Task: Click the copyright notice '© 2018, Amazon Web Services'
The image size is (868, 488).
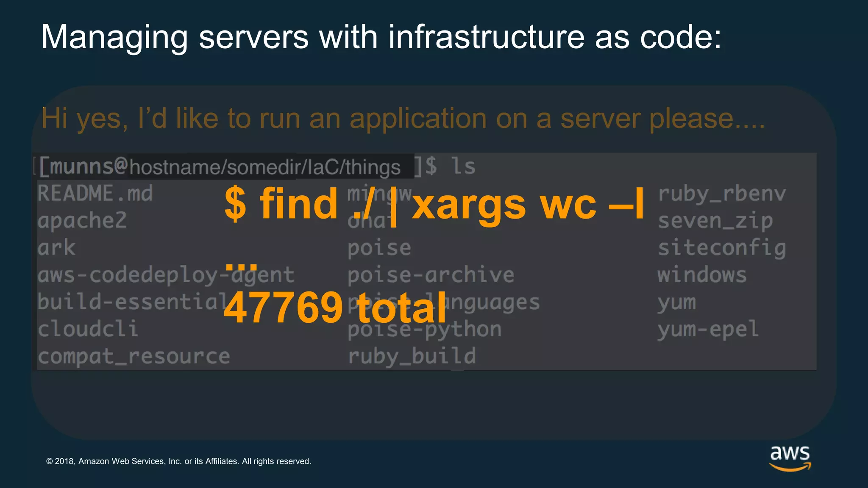Action: coord(178,461)
